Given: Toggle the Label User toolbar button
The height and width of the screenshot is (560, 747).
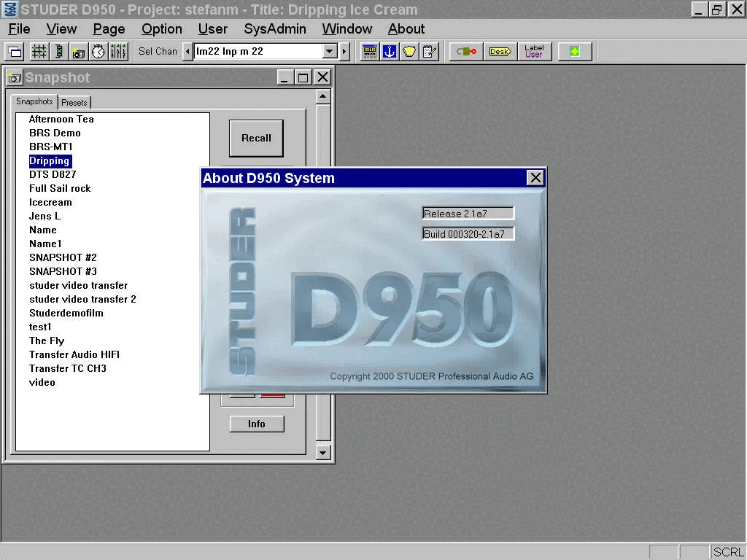Looking at the screenshot, I should click(535, 52).
